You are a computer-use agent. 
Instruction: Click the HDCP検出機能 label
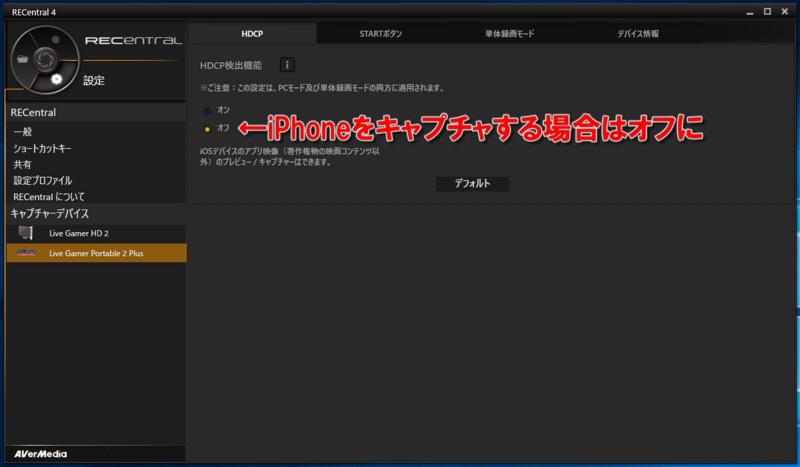tap(231, 65)
